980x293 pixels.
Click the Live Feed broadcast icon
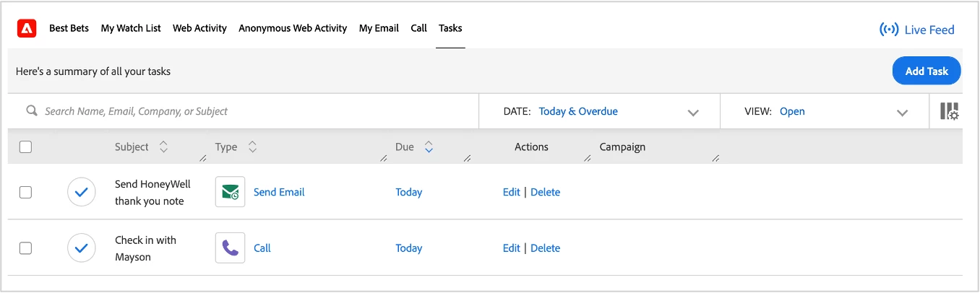(889, 30)
